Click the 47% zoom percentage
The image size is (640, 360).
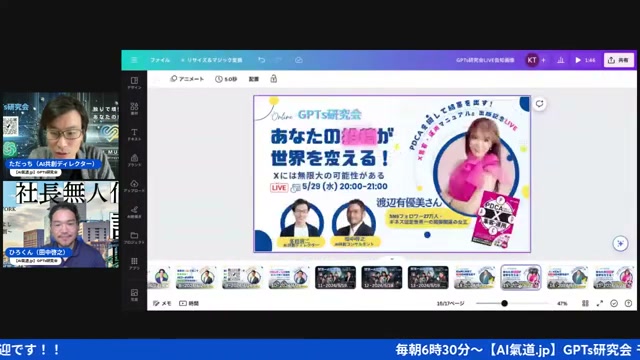coord(562,304)
